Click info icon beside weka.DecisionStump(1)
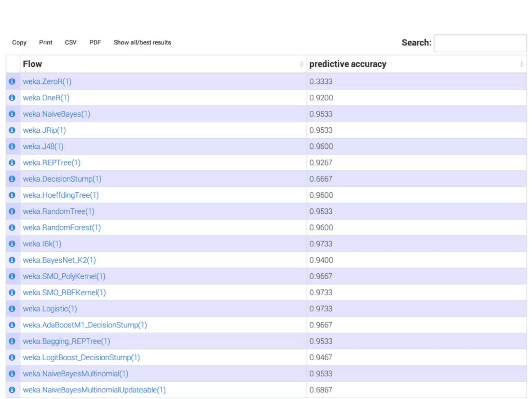The image size is (532, 399). click(x=12, y=179)
